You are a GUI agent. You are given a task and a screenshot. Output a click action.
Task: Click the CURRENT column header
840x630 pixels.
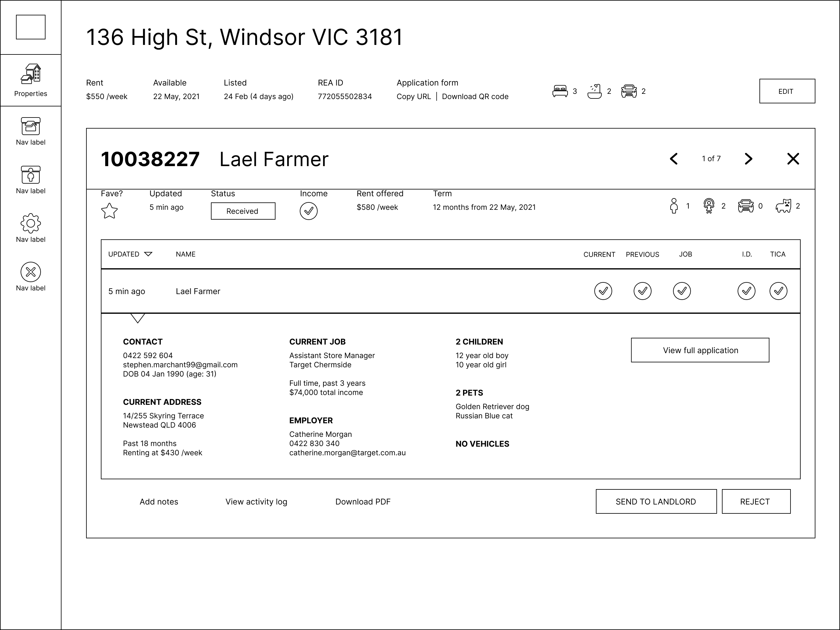(599, 254)
